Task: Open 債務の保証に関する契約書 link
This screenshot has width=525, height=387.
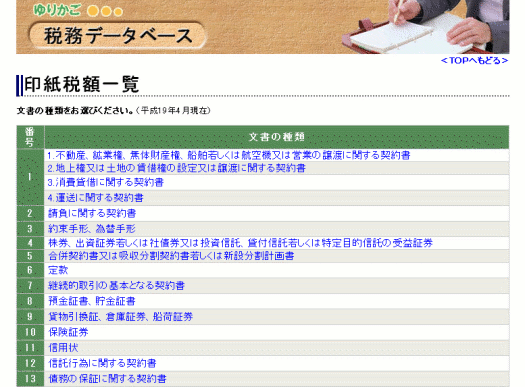Action: click(107, 379)
